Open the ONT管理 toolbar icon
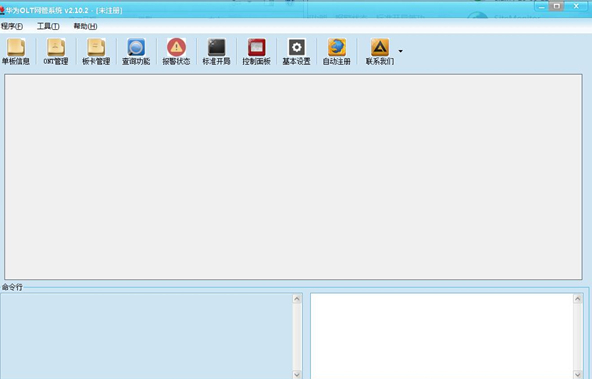 [x=56, y=51]
